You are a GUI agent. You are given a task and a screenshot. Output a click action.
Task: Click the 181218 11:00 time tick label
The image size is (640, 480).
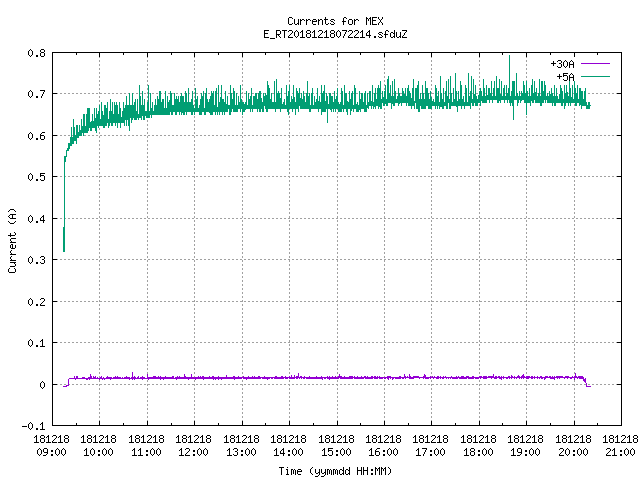pos(147,446)
